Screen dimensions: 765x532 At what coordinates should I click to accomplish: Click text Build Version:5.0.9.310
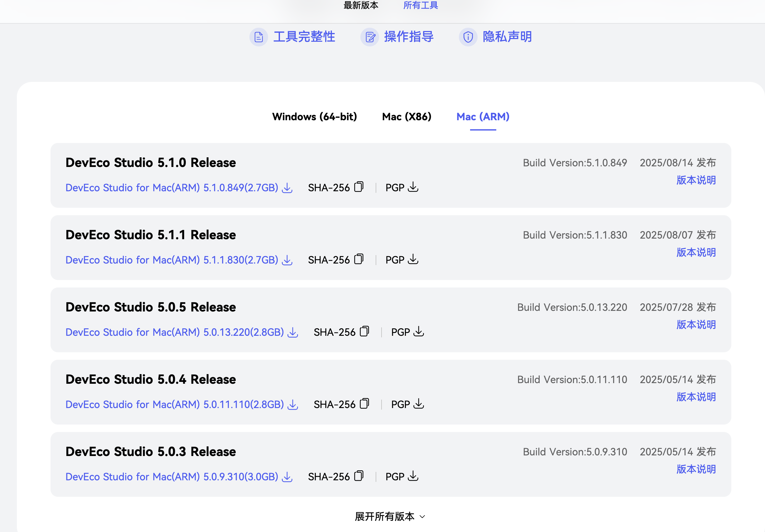click(575, 452)
